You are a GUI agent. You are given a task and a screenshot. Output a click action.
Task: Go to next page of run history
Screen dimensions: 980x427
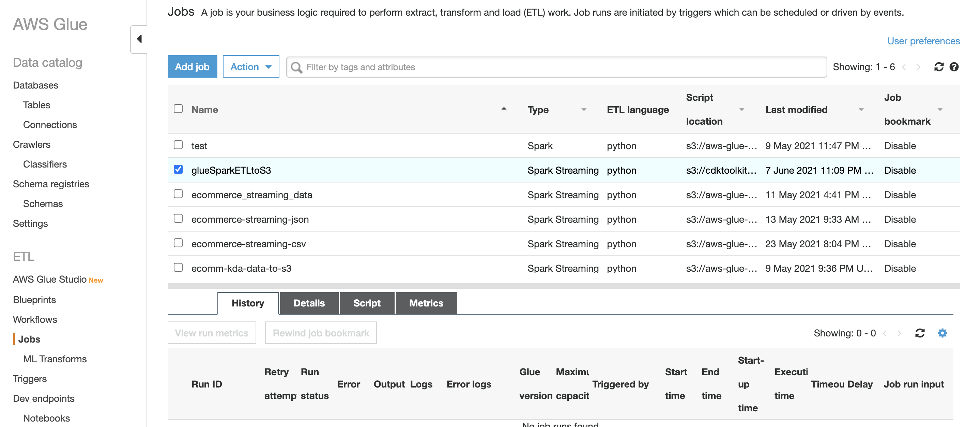point(899,333)
